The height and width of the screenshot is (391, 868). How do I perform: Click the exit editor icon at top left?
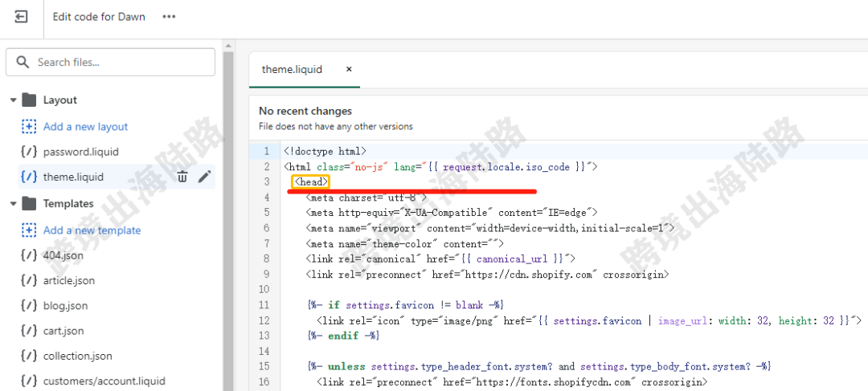[21, 17]
